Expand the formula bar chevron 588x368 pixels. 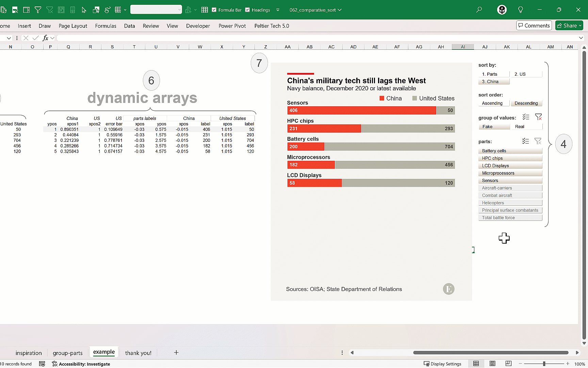(581, 38)
